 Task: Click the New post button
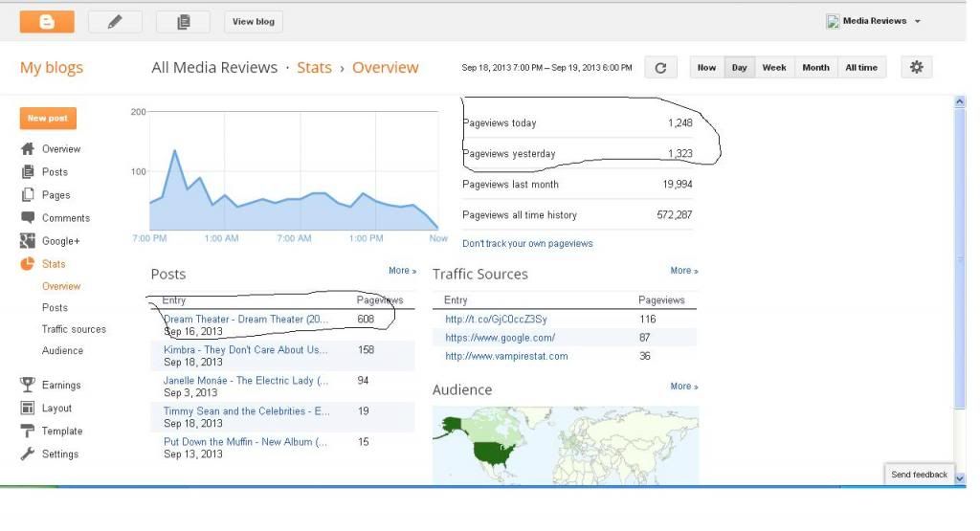coord(48,118)
